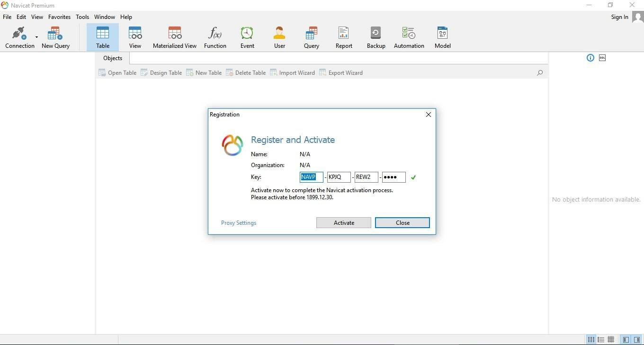The height and width of the screenshot is (345, 644).
Task: Switch to list view in status bar
Action: point(601,340)
